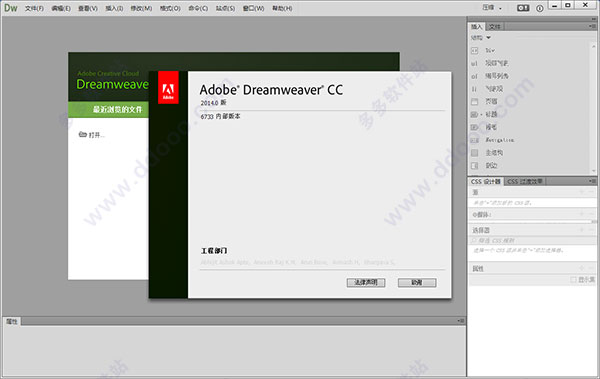Open the 查看(V) menu
600x379 pixels.
88,8
